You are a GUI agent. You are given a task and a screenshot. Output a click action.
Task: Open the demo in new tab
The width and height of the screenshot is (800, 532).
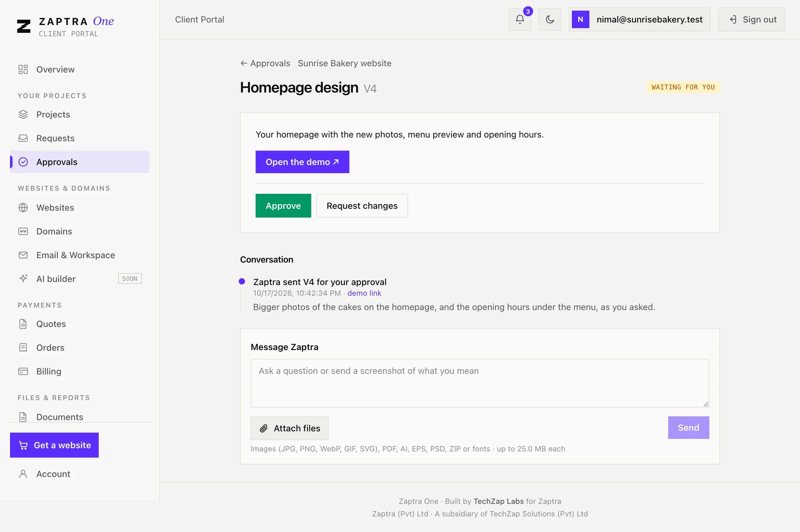pos(302,162)
